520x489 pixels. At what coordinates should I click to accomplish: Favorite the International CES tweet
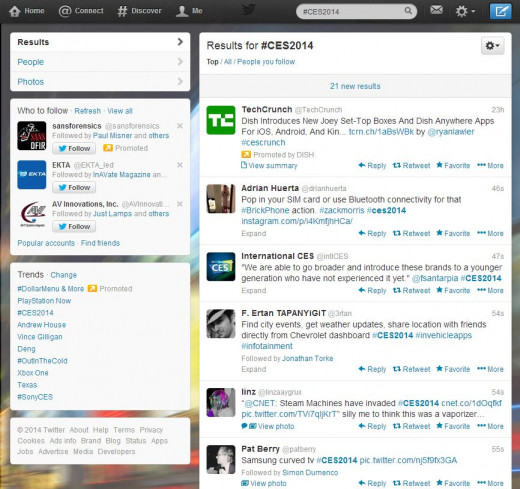(x=453, y=290)
